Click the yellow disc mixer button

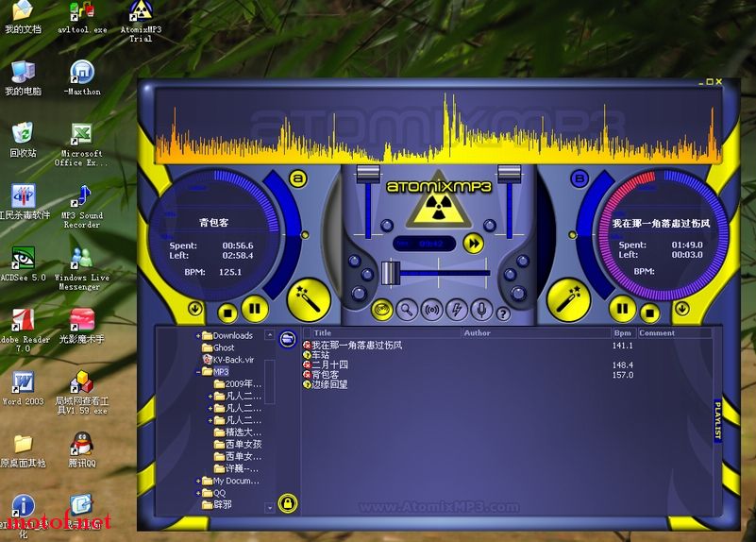click(x=382, y=310)
